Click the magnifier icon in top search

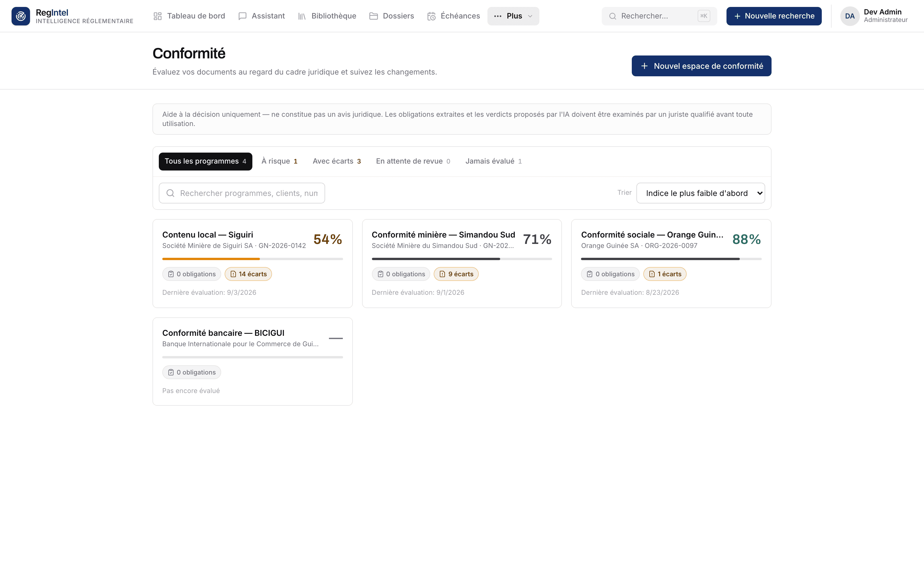pos(612,16)
